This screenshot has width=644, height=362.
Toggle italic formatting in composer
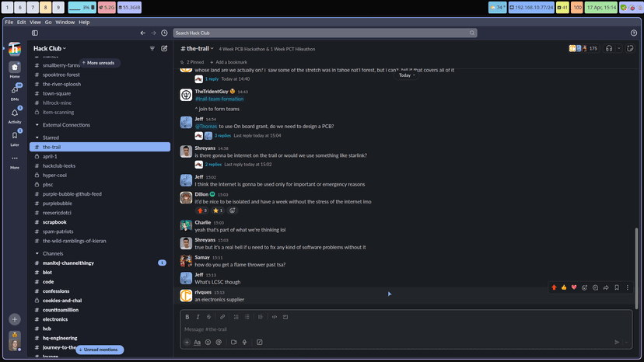[198, 317]
